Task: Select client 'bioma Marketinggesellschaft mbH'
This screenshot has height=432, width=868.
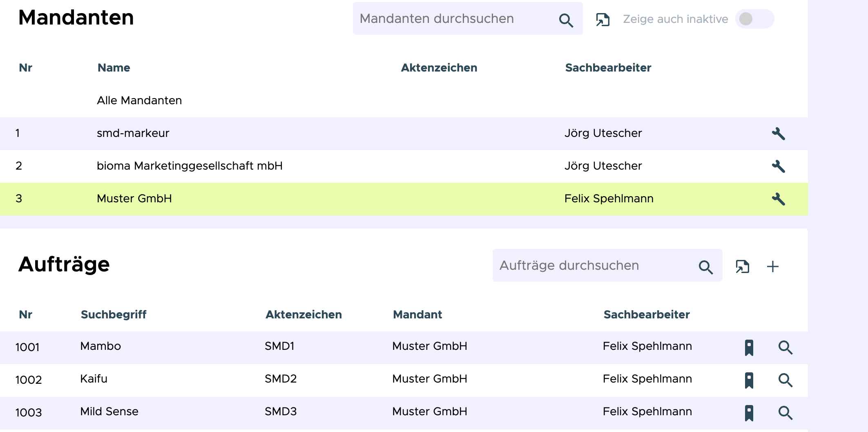Action: pos(190,166)
